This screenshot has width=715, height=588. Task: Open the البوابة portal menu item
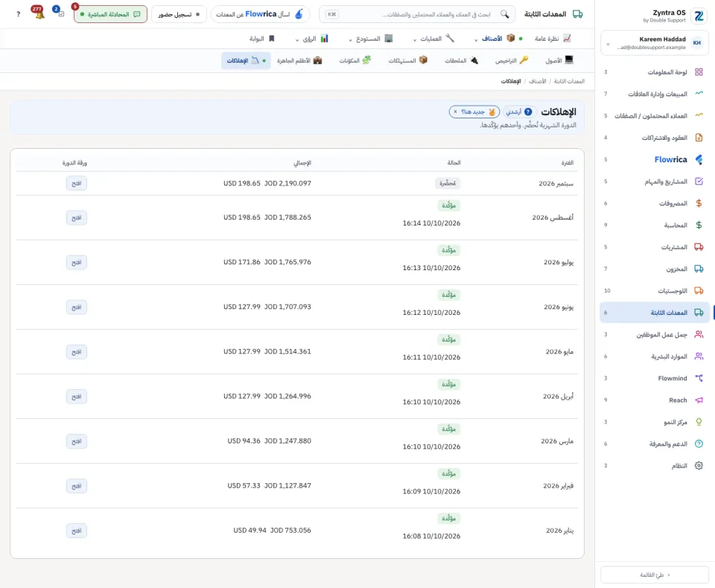[261, 39]
